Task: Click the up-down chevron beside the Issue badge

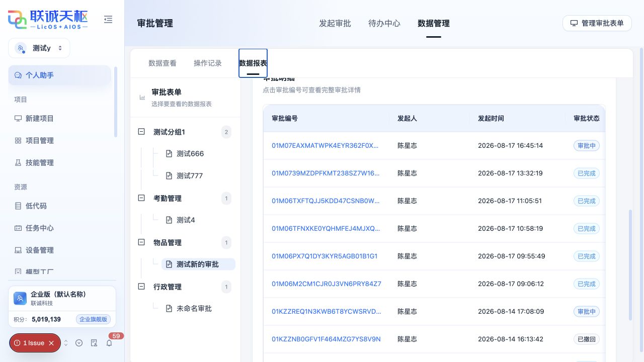Action: [x=66, y=343]
